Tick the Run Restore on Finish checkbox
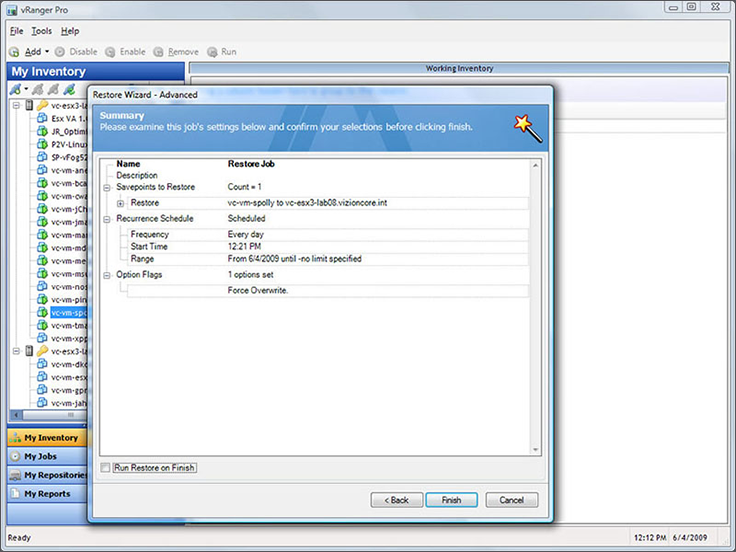 coord(105,468)
